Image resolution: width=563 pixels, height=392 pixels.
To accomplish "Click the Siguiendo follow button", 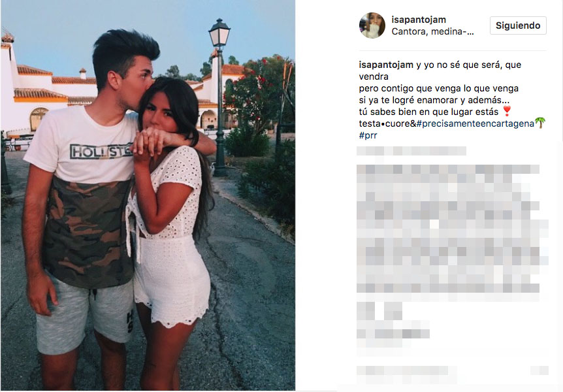I will tap(518, 25).
